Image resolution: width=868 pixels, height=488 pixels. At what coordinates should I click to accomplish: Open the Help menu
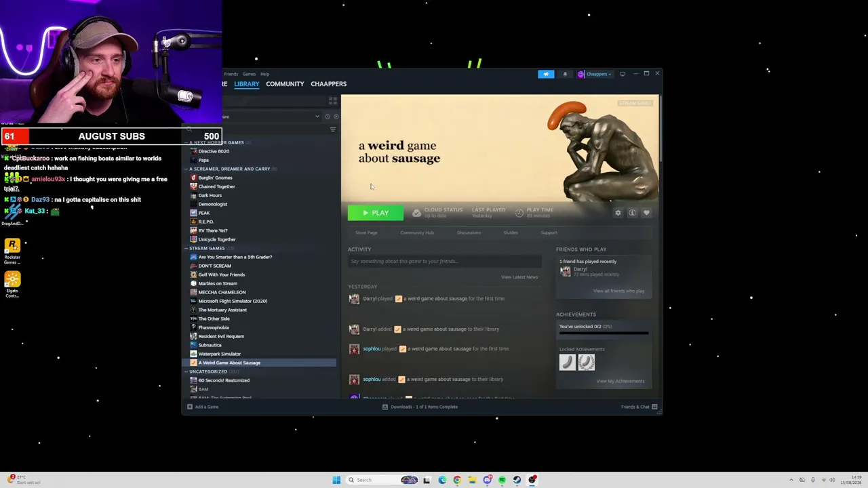tap(264, 74)
